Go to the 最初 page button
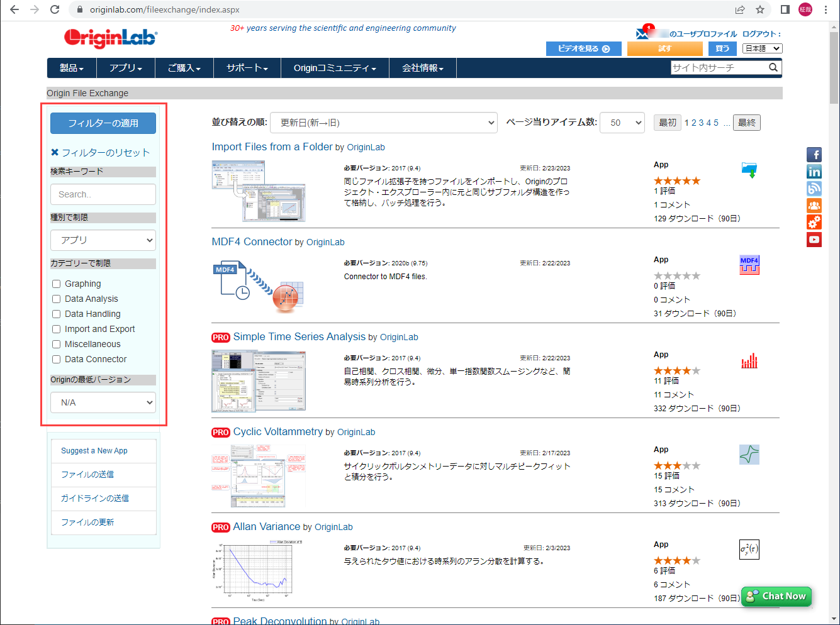The image size is (840, 625). (668, 123)
